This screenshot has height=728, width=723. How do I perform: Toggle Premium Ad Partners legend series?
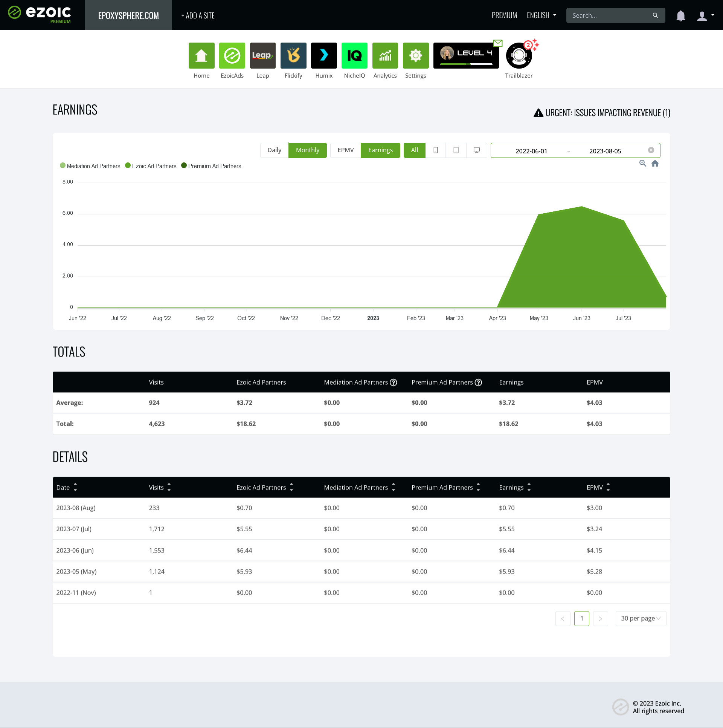click(211, 166)
